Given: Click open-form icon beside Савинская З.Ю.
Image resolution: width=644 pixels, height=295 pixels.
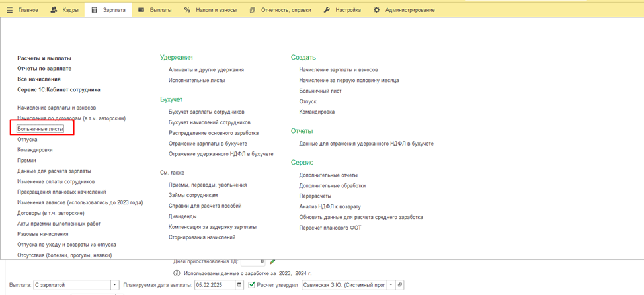Looking at the screenshot, I should coord(399,284).
